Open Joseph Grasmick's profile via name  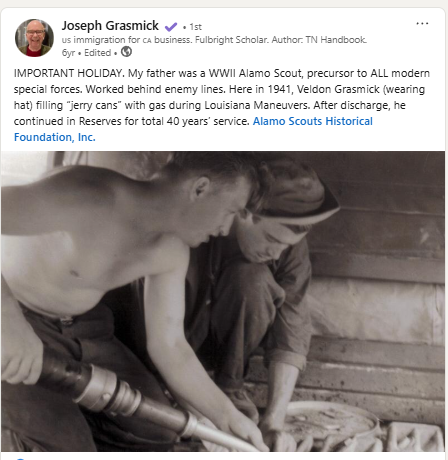pos(110,26)
